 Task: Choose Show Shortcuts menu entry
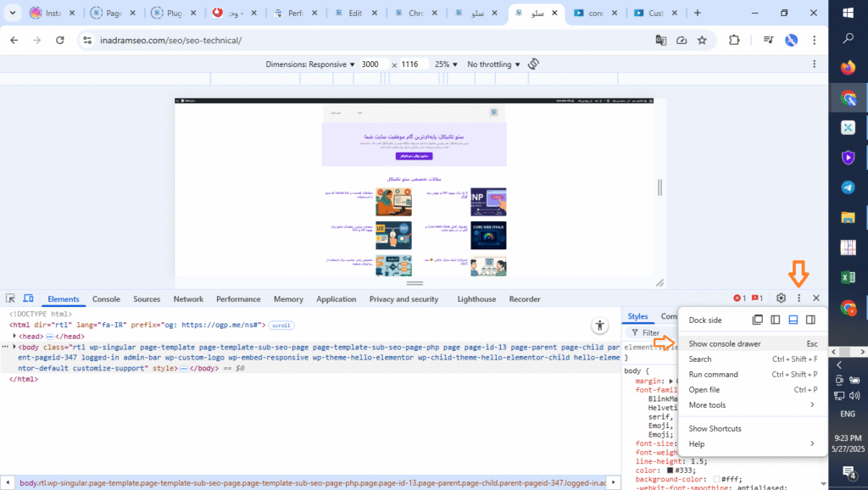click(752, 429)
